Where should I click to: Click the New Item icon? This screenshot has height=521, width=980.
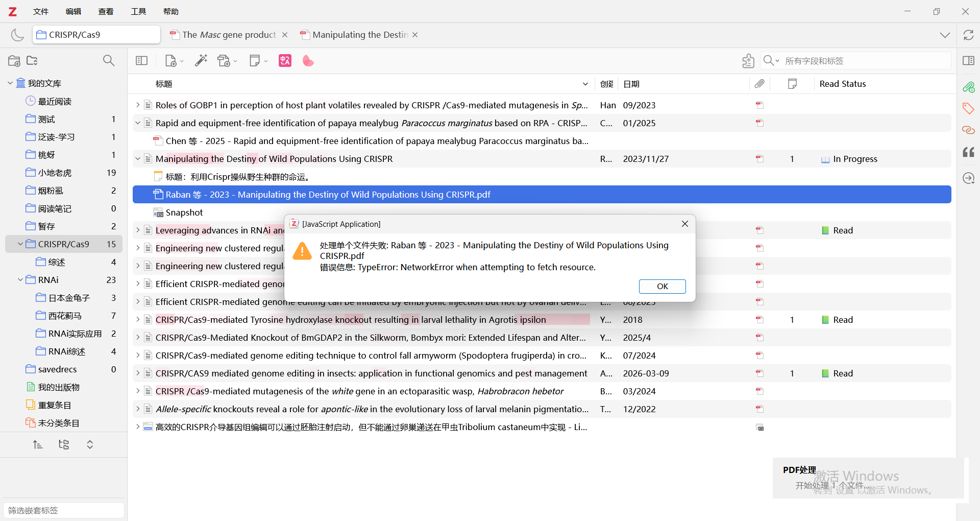(171, 61)
